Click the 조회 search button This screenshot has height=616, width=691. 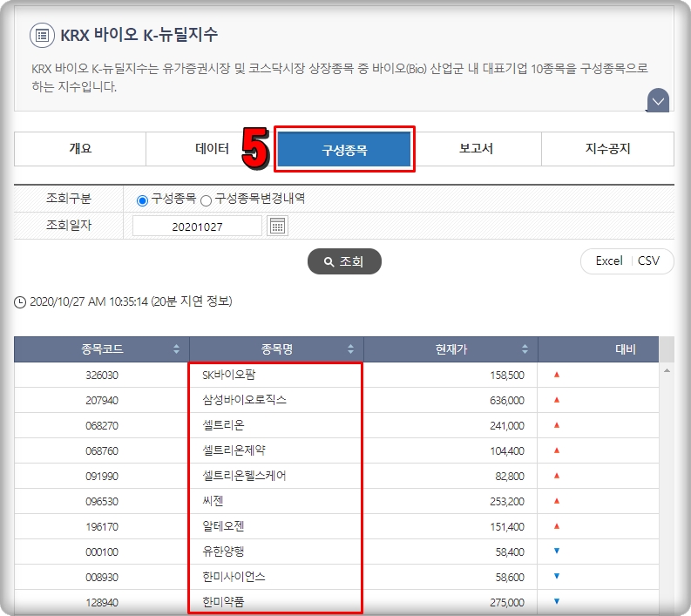[344, 261]
